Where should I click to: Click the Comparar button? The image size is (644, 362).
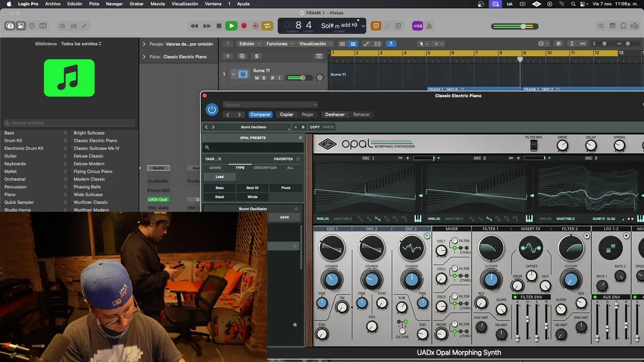click(260, 115)
